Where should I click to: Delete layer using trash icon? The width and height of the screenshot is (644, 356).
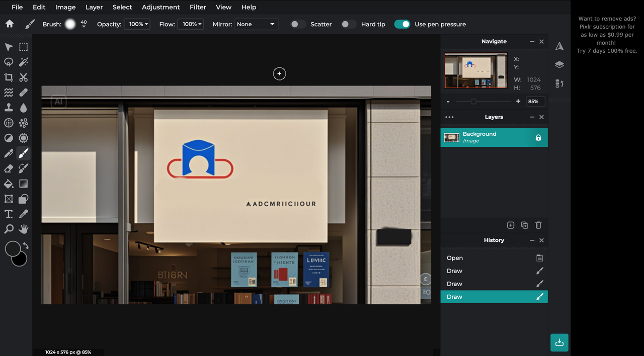point(538,225)
